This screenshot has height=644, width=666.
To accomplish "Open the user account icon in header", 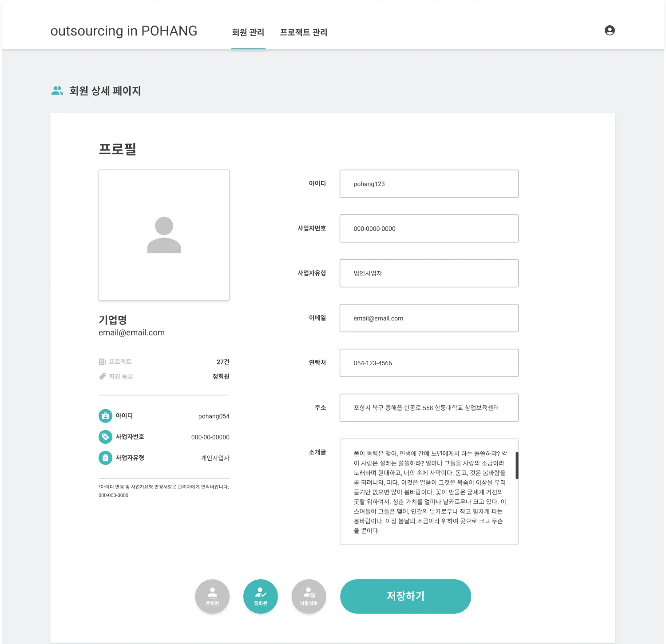I will tap(610, 30).
